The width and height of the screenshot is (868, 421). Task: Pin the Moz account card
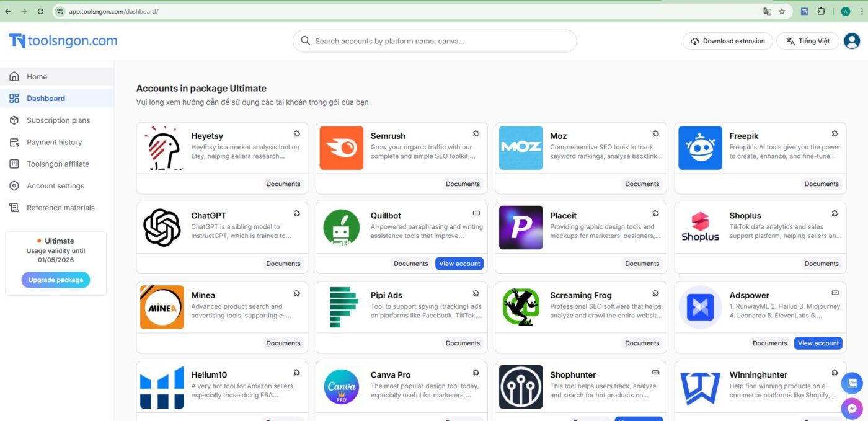[655, 133]
